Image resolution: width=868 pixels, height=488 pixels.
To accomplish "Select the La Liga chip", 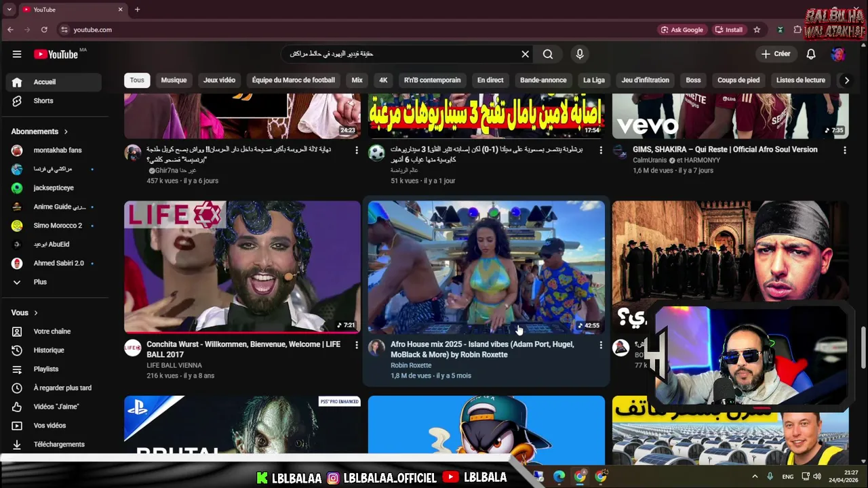I will coord(594,80).
